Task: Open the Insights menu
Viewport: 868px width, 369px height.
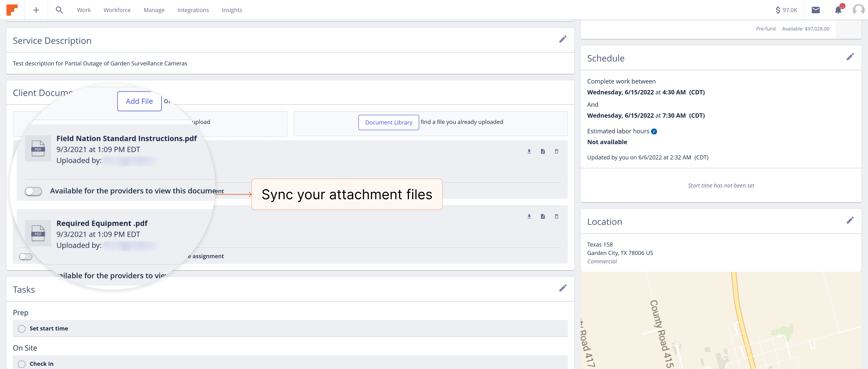Action: [231, 10]
